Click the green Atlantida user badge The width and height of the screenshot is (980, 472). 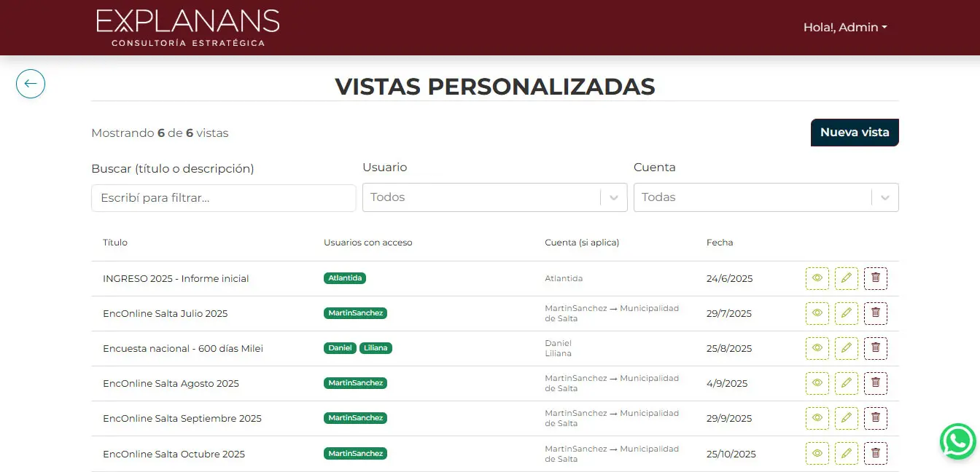point(345,278)
